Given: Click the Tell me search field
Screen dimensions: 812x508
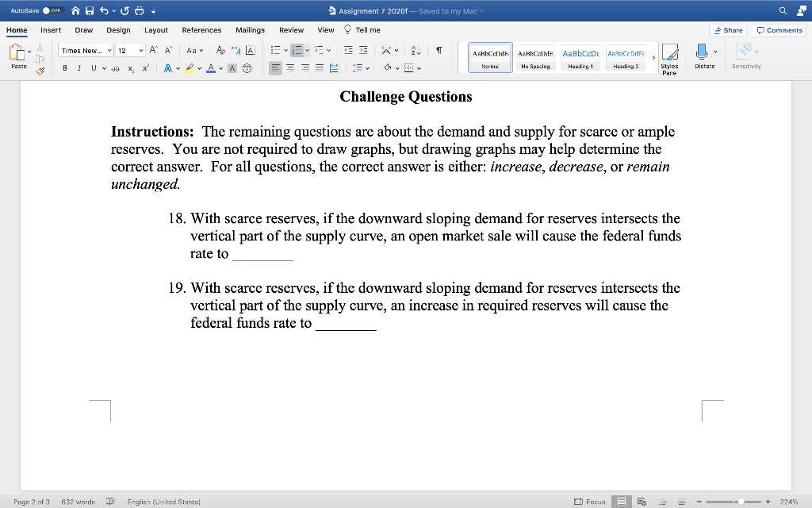Looking at the screenshot, I should click(x=362, y=30).
